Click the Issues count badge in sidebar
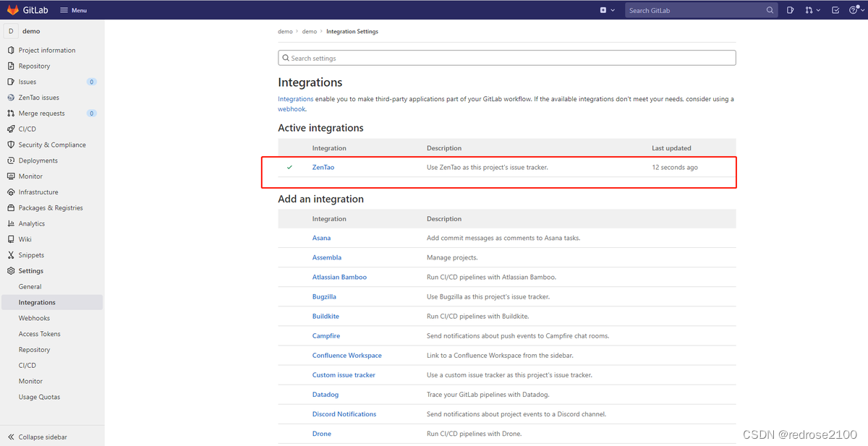This screenshot has width=868, height=446. click(92, 82)
